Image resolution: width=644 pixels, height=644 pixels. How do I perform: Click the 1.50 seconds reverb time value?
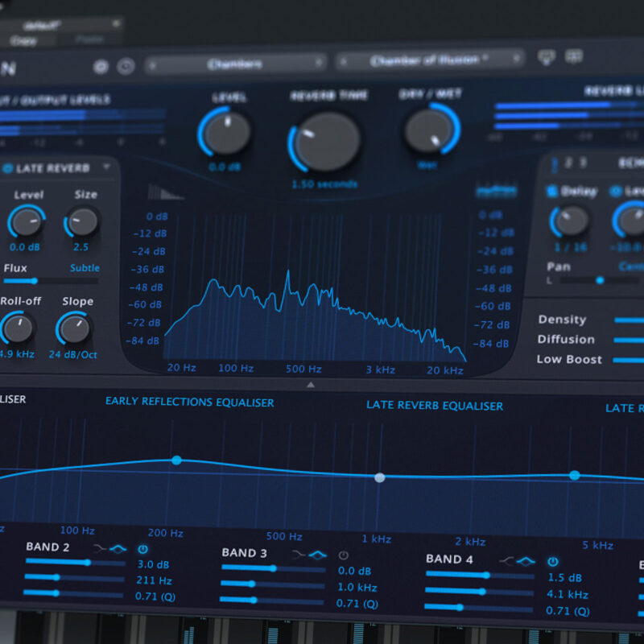[x=324, y=184]
